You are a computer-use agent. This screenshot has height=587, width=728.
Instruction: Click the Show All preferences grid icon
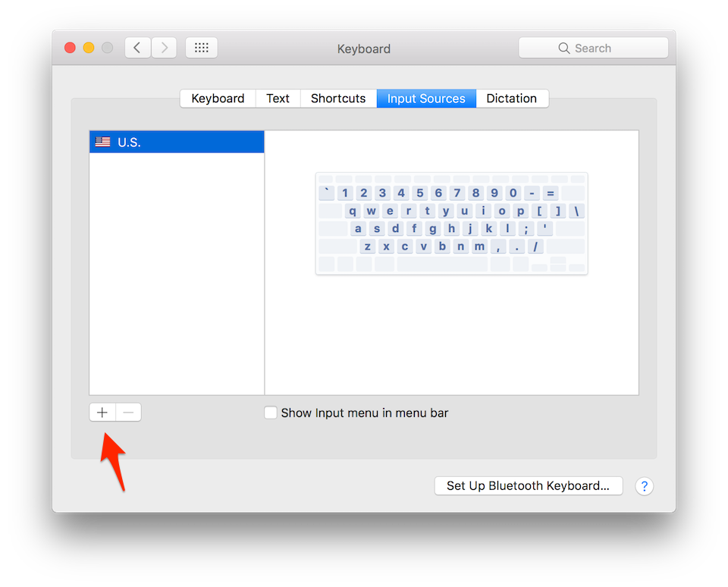(x=201, y=47)
